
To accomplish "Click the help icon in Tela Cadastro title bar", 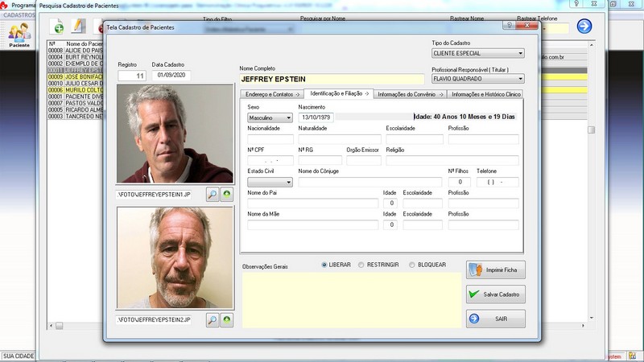I will (510, 26).
